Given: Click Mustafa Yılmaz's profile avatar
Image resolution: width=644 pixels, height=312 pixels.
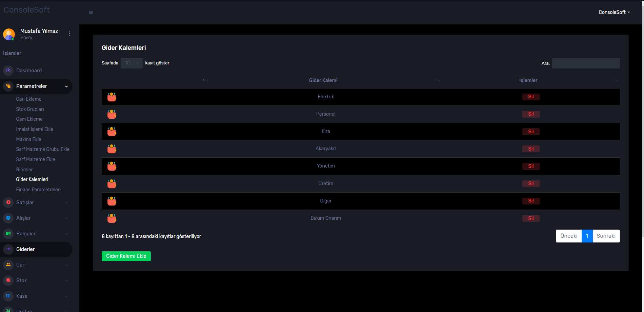Looking at the screenshot, I should (x=9, y=34).
